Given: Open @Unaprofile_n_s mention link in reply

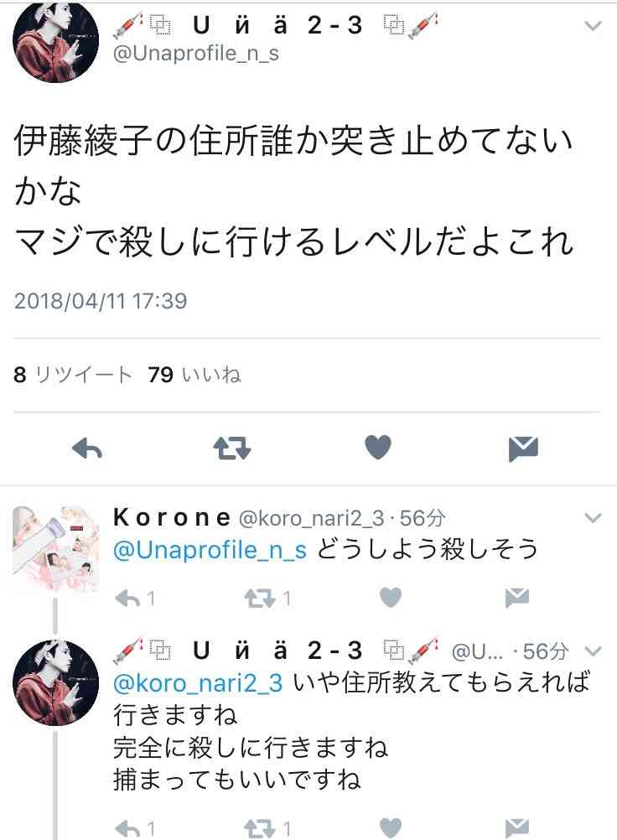Looking at the screenshot, I should pos(210,550).
